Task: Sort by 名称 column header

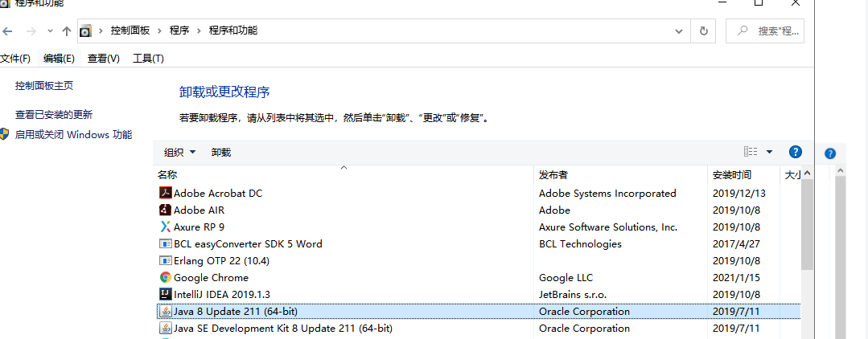Action: (343, 175)
